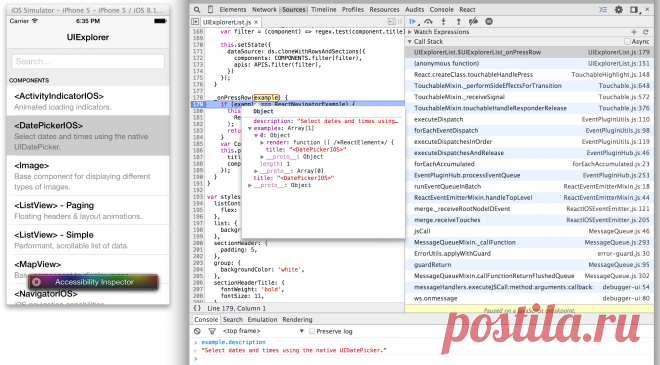This screenshot has height=365, width=660.
Task: Select the jsCall stack frame
Action: [529, 231]
